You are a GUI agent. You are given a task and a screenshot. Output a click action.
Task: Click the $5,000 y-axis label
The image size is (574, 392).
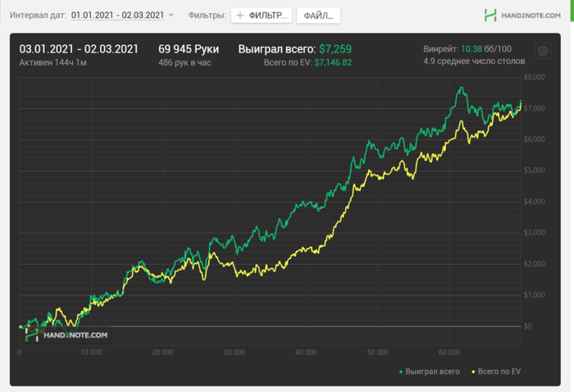click(x=535, y=171)
